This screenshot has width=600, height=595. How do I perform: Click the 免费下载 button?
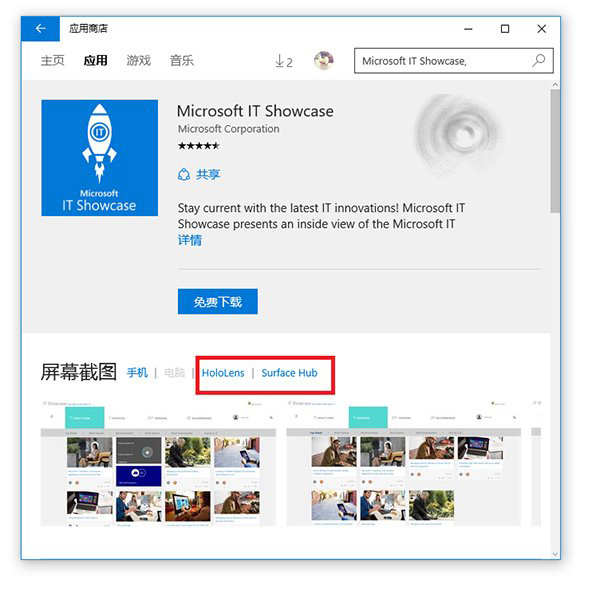218,302
